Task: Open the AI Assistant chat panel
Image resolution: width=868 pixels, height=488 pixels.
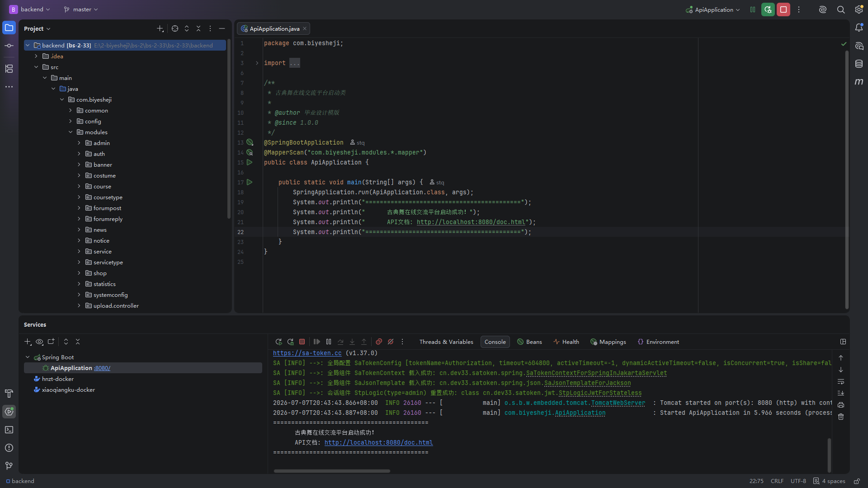Action: [x=859, y=46]
